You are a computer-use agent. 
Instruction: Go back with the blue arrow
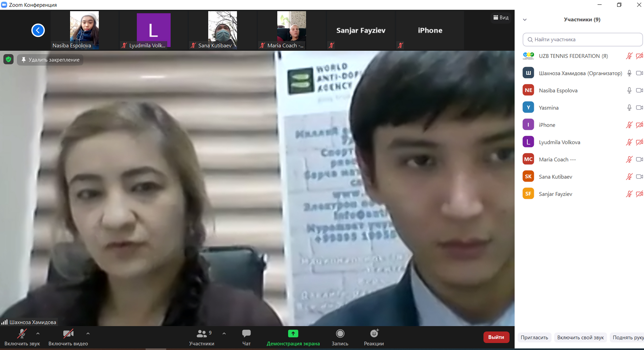coord(38,30)
